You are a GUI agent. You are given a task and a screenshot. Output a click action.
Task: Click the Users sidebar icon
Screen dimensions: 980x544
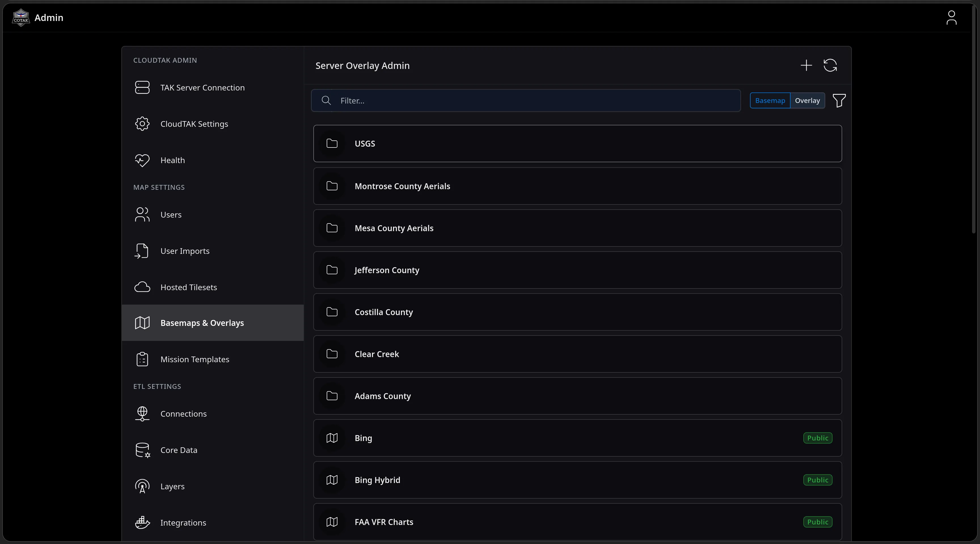(142, 214)
